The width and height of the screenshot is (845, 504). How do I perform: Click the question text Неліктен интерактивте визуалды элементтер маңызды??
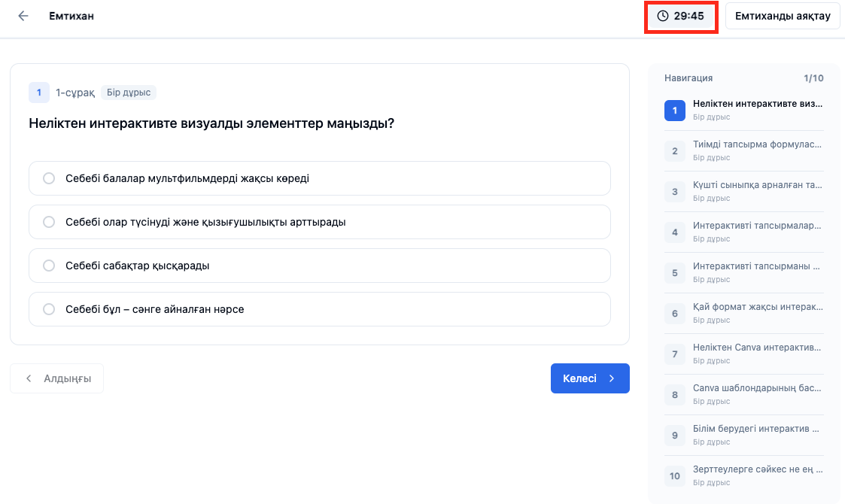pos(211,123)
